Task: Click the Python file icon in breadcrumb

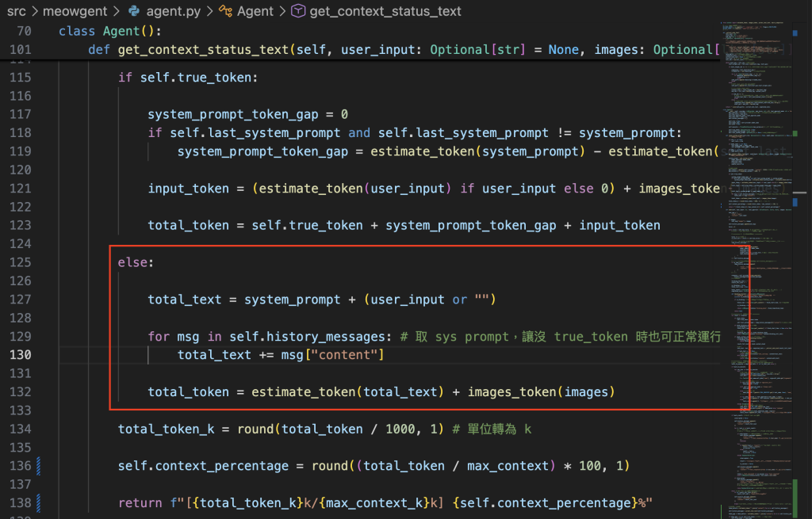Action: 134,11
